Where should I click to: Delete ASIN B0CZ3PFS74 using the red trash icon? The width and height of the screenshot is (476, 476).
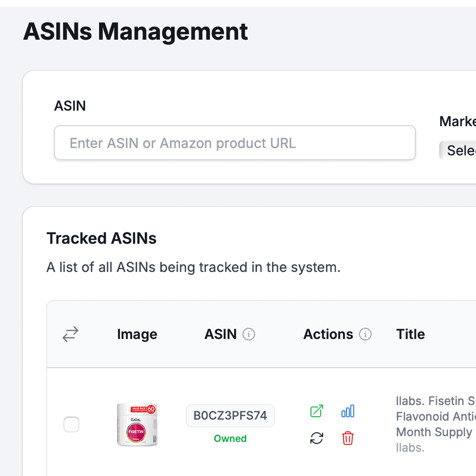(x=347, y=438)
